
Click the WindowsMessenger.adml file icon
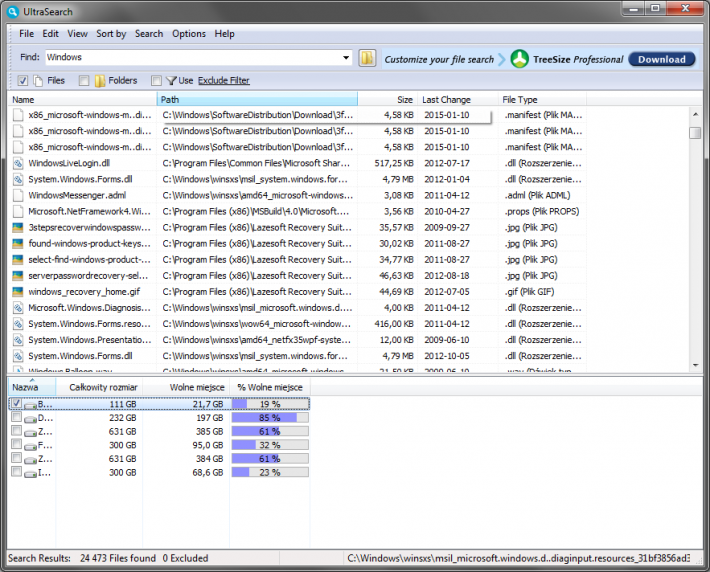[x=18, y=196]
